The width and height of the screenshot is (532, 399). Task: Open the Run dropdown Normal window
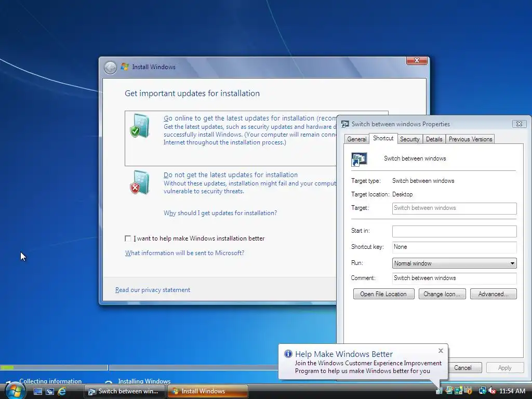(x=454, y=263)
